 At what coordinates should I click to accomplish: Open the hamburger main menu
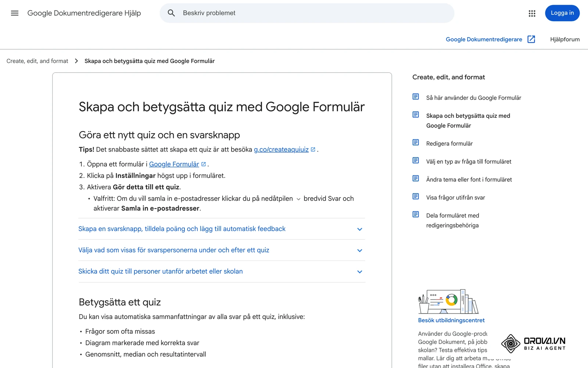coord(15,13)
